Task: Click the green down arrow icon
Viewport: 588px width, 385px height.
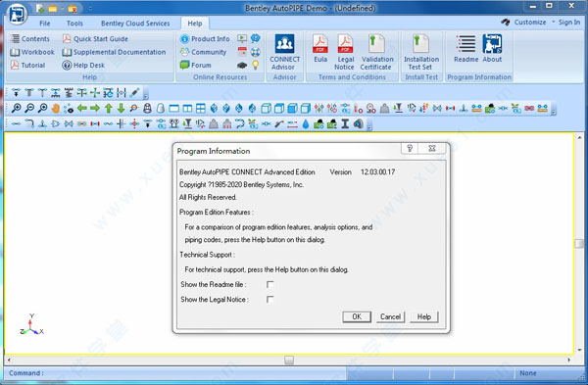Action: pyautogui.click(x=121, y=109)
